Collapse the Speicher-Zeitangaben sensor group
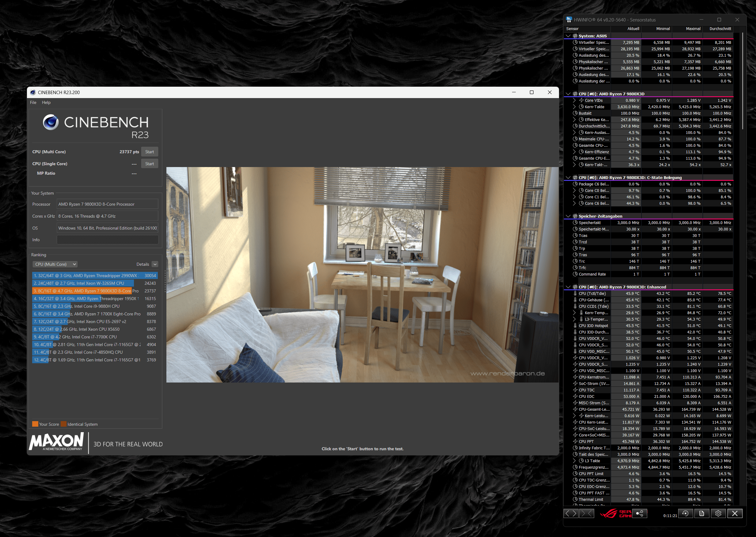 click(x=568, y=216)
